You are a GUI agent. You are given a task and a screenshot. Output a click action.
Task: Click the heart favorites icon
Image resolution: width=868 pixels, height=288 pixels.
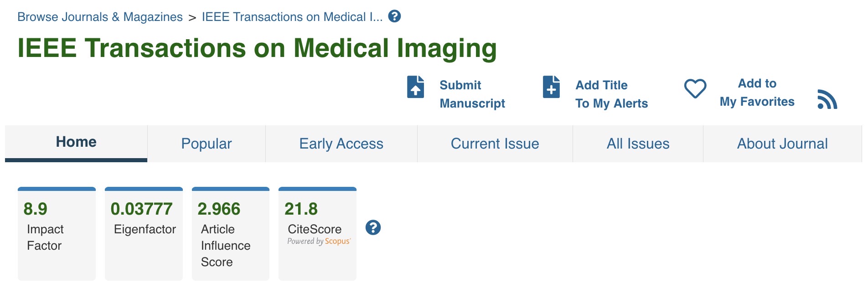695,88
